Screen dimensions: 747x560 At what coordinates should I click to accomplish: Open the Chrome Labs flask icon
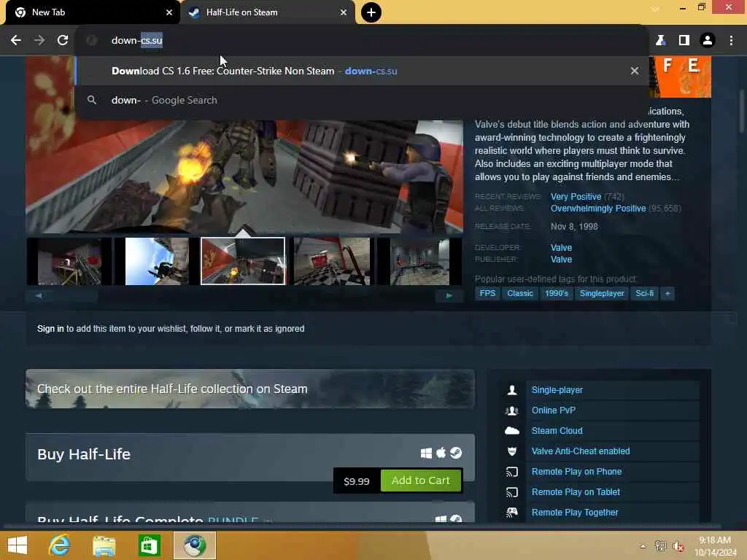click(660, 41)
